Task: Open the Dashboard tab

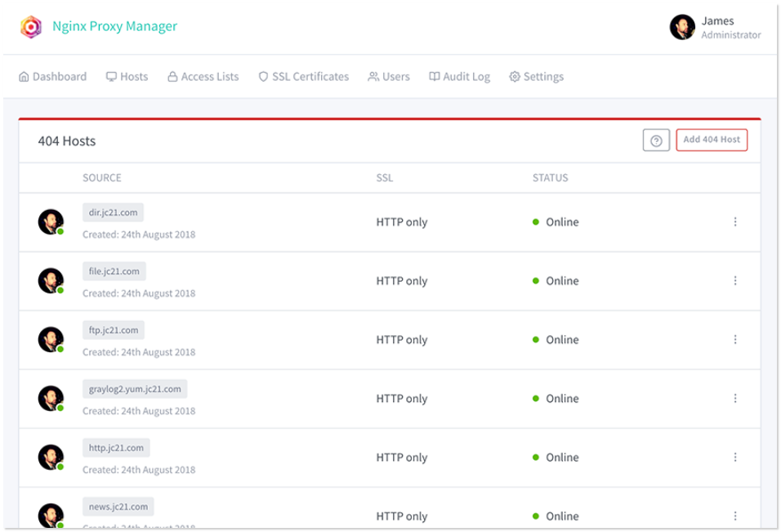Action: tap(52, 77)
